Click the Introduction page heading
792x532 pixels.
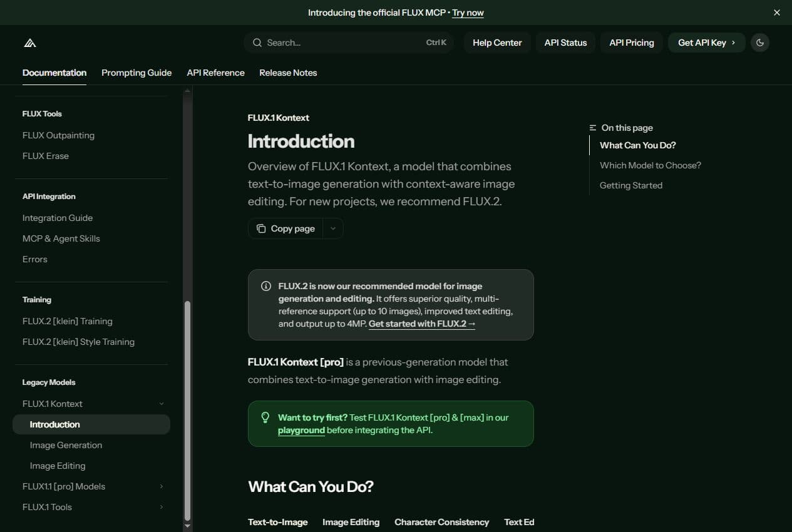click(x=301, y=141)
